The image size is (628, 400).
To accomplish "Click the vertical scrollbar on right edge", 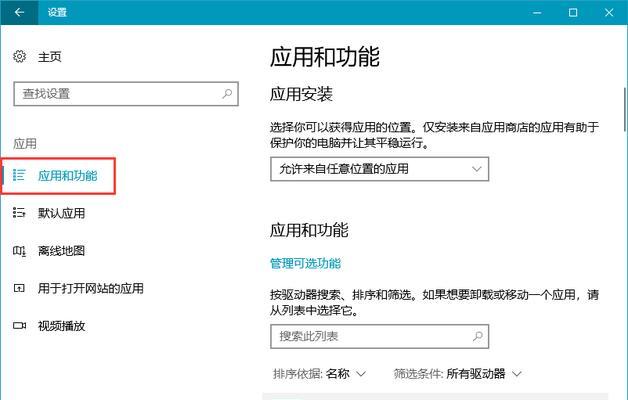I will coord(625,109).
